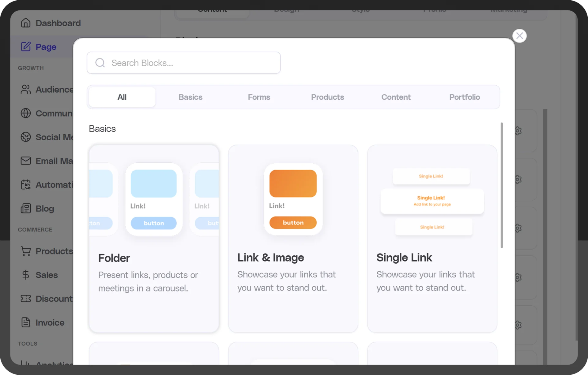Click the Audience people icon

pos(26,89)
